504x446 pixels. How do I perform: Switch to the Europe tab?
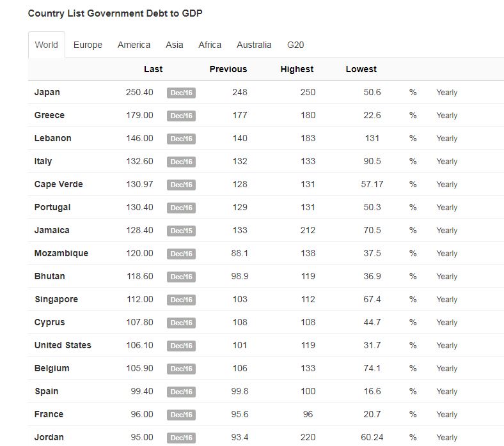pos(88,45)
